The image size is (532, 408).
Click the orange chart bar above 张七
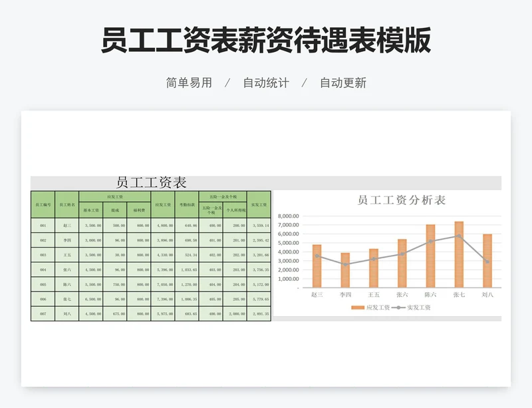459,254
